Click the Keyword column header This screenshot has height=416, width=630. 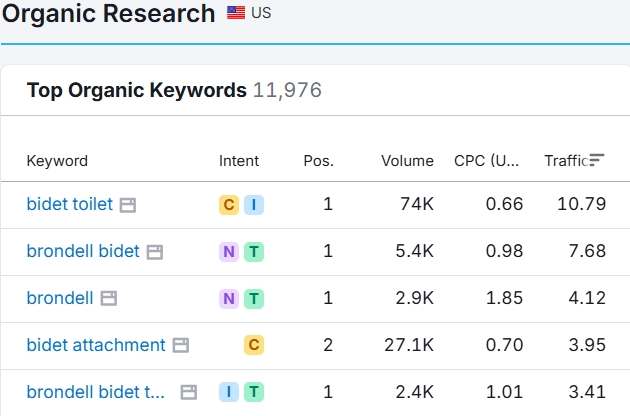coord(57,161)
